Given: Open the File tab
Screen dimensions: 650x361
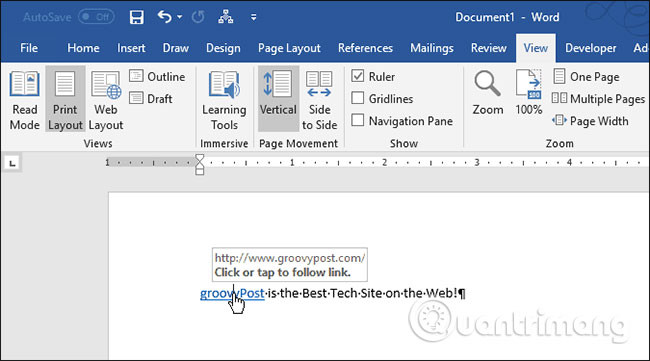Looking at the screenshot, I should [x=29, y=48].
